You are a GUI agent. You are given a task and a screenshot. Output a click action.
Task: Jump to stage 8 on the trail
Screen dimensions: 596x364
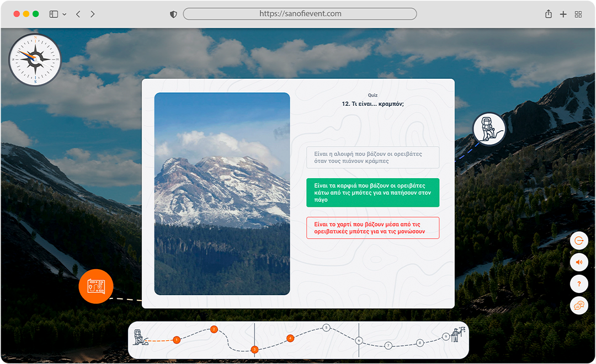pos(419,342)
